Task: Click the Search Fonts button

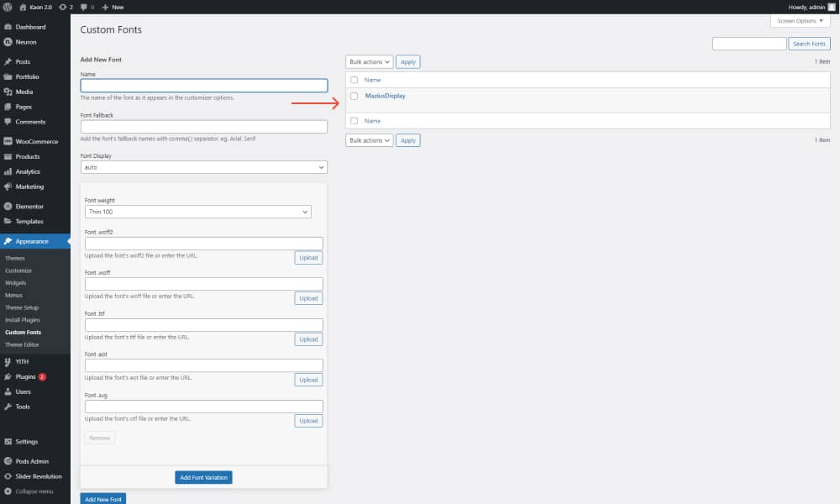Action: click(x=810, y=44)
